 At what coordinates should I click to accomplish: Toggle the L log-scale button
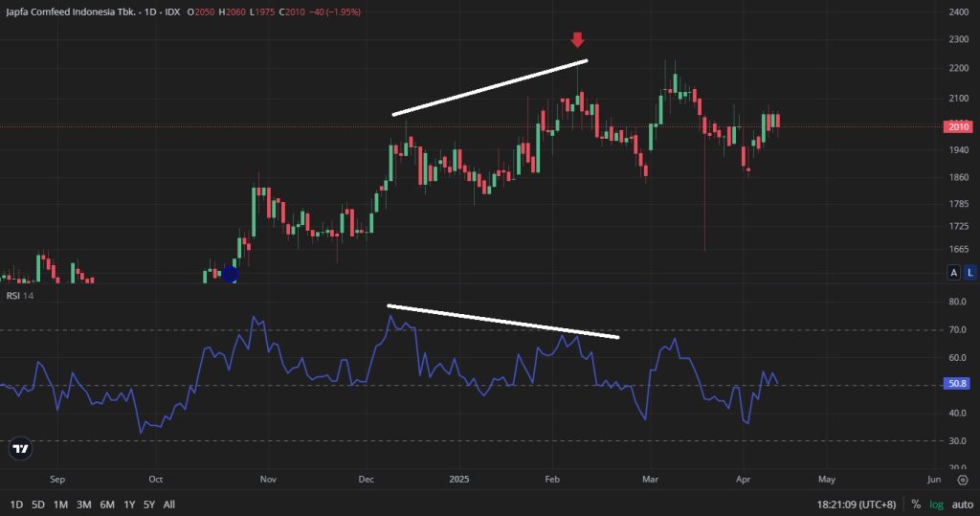coord(970,272)
